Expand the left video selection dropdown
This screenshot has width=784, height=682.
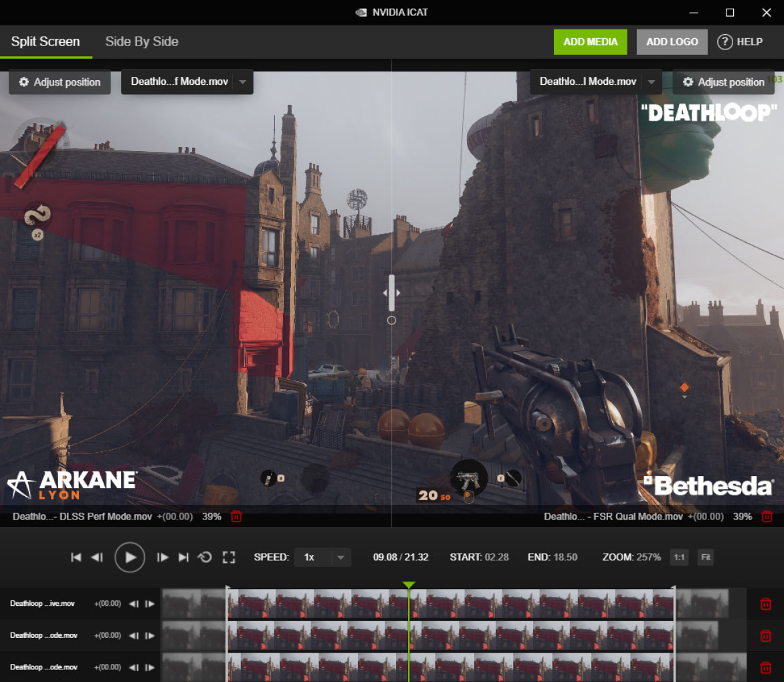coord(242,82)
